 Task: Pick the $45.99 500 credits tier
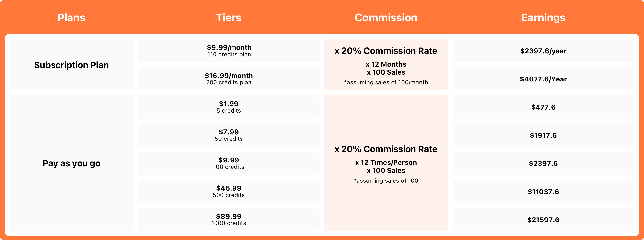229,191
